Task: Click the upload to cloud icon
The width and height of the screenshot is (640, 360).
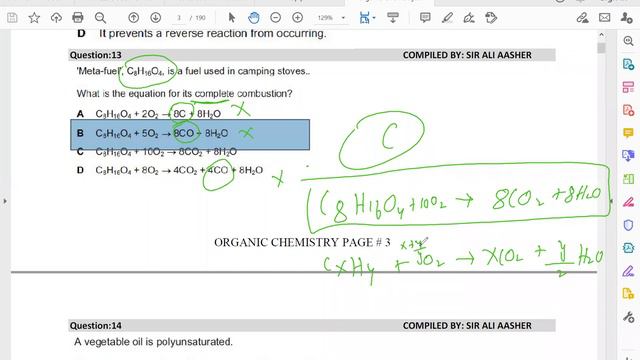Action: [56, 18]
